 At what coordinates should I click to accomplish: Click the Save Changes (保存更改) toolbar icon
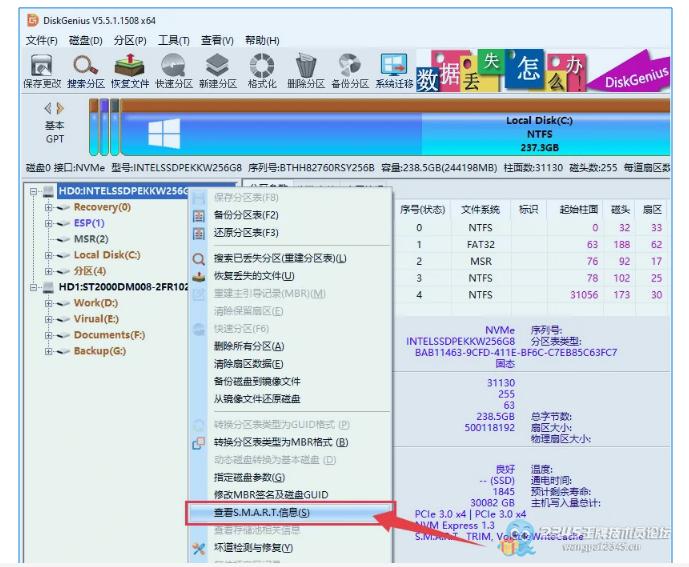pos(42,68)
